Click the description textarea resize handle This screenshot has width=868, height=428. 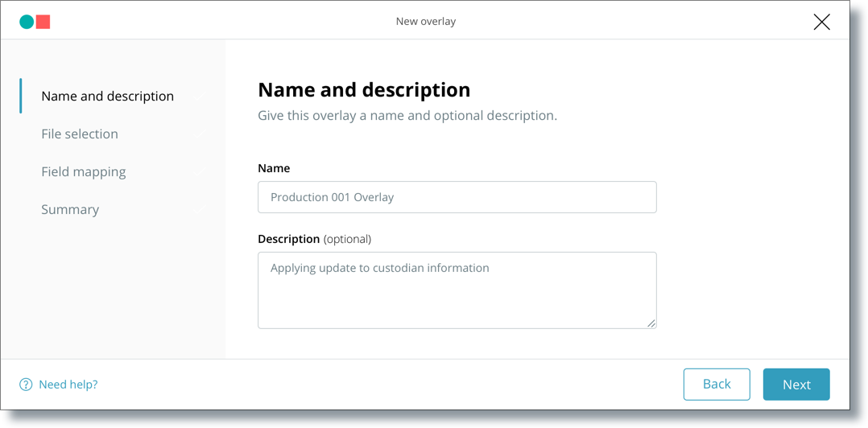coord(651,323)
